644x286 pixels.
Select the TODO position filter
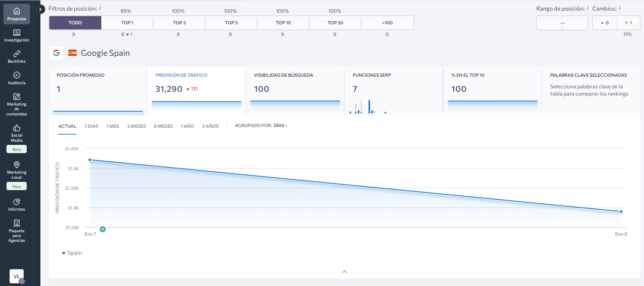75,23
